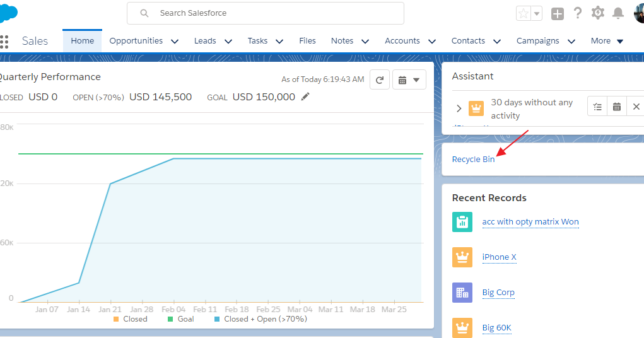Focus the Search Salesforce field

pos(266,13)
